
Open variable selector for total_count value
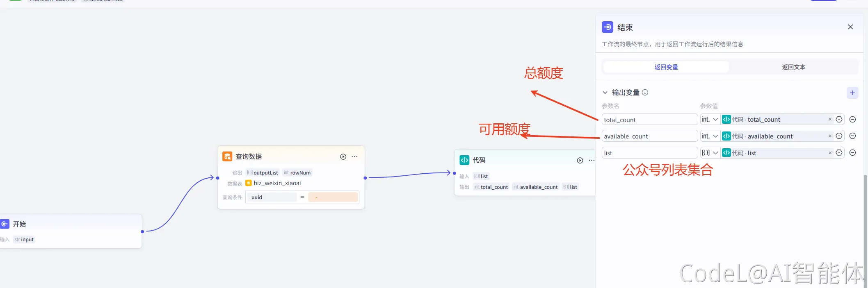tap(839, 120)
